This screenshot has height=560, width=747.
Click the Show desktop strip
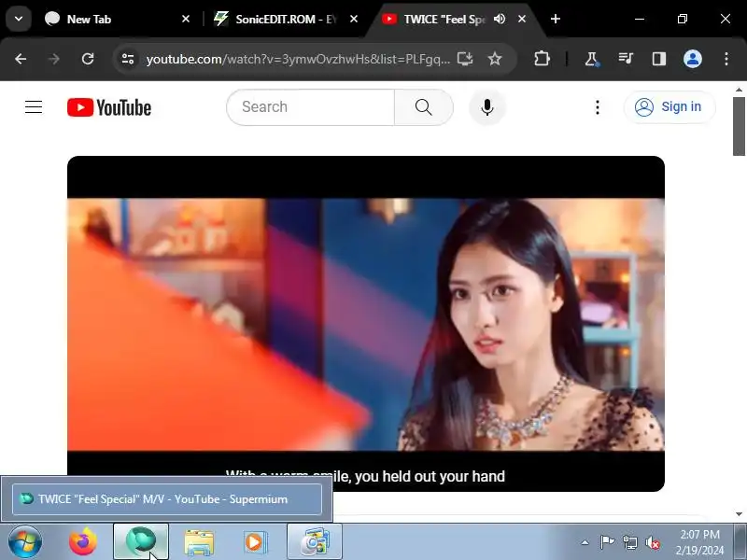pyautogui.click(x=741, y=542)
